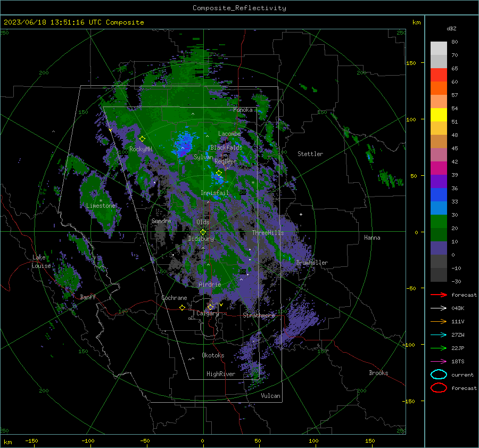This screenshot has height=448, width=479.
Task: Click the white plus marker east of ThreeHills
Action: [x=301, y=214]
